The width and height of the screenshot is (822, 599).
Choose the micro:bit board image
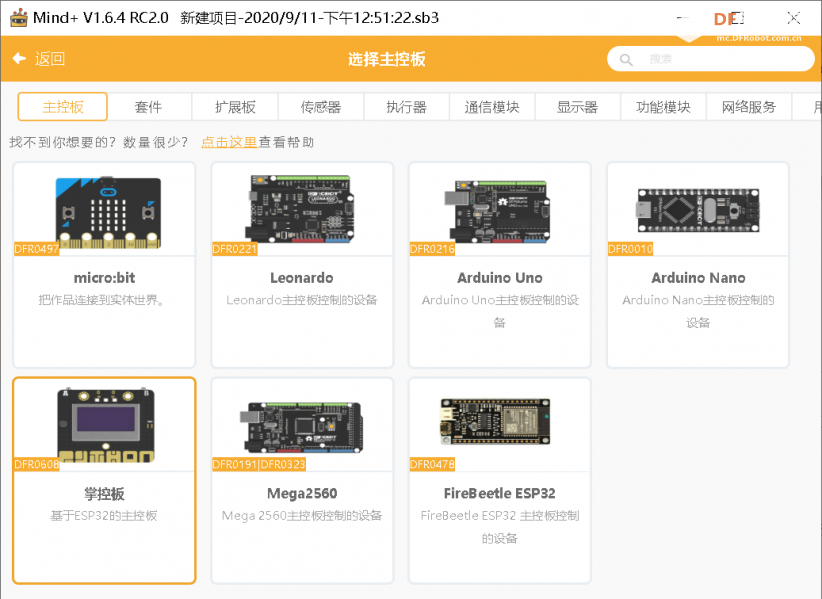108,212
